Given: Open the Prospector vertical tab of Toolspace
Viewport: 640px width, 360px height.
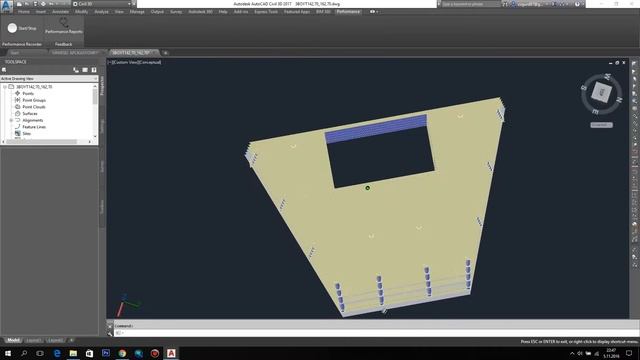Looking at the screenshot, I should [102, 85].
